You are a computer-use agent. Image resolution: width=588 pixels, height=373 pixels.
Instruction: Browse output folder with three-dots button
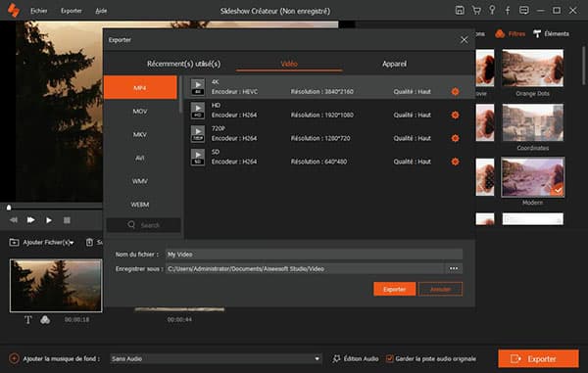click(454, 268)
